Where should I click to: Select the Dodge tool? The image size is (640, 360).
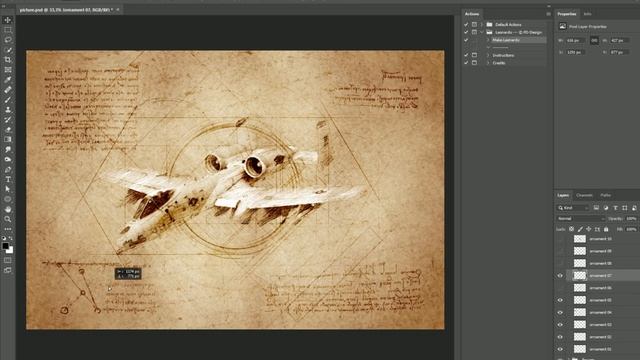pos(7,159)
